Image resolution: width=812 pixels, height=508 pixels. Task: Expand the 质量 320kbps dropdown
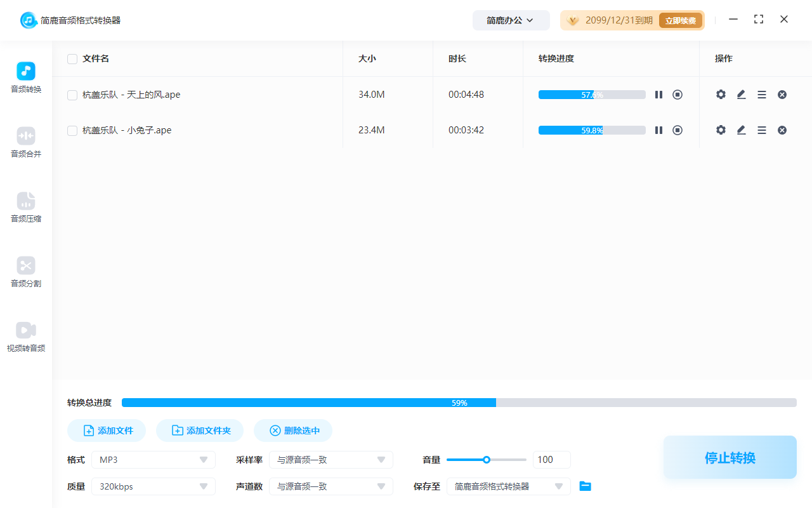click(x=153, y=486)
